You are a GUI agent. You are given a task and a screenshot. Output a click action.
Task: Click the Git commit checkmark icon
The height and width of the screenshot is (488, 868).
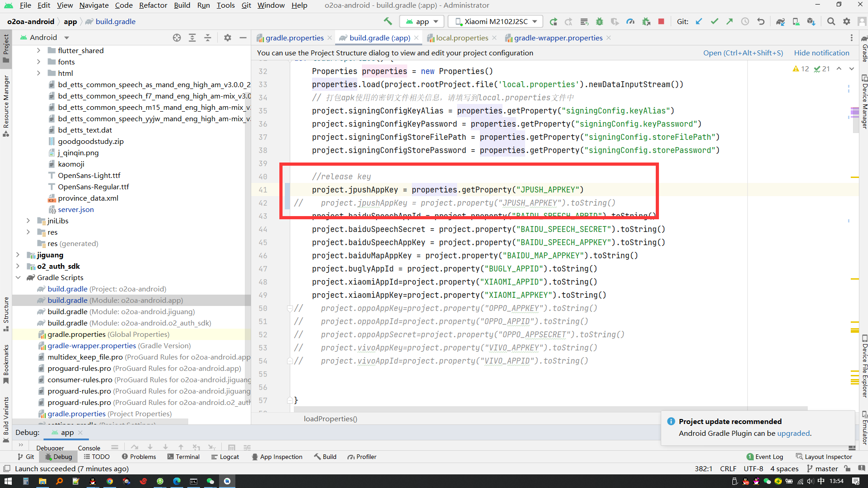714,21
